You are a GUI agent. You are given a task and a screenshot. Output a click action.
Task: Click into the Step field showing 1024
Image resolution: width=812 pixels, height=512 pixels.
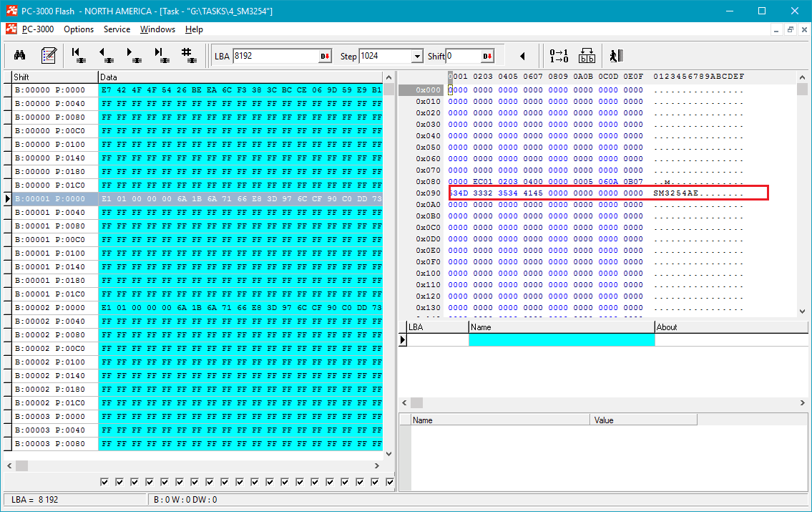point(386,56)
